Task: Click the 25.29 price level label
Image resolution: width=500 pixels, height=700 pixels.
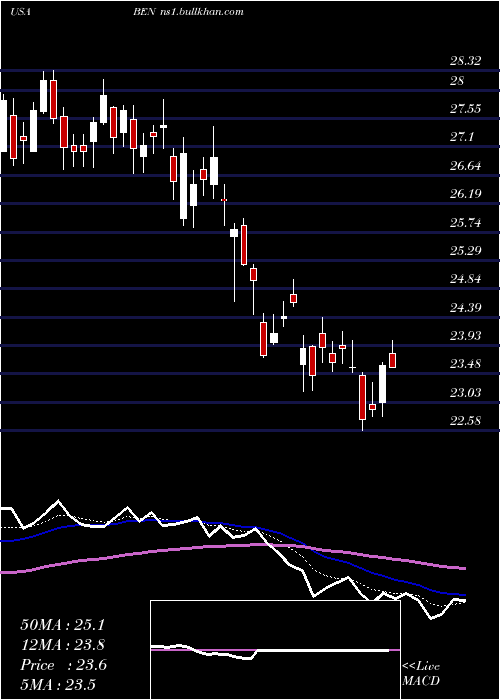Action: (466, 250)
